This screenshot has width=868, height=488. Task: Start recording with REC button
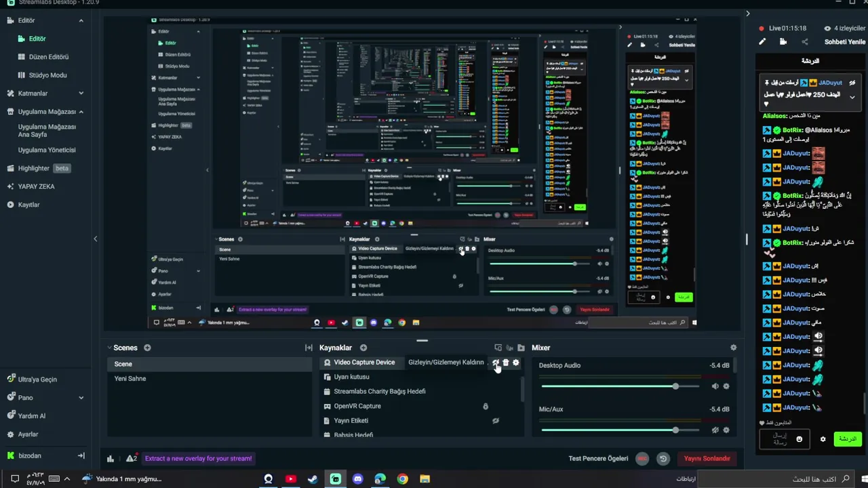[x=642, y=459]
